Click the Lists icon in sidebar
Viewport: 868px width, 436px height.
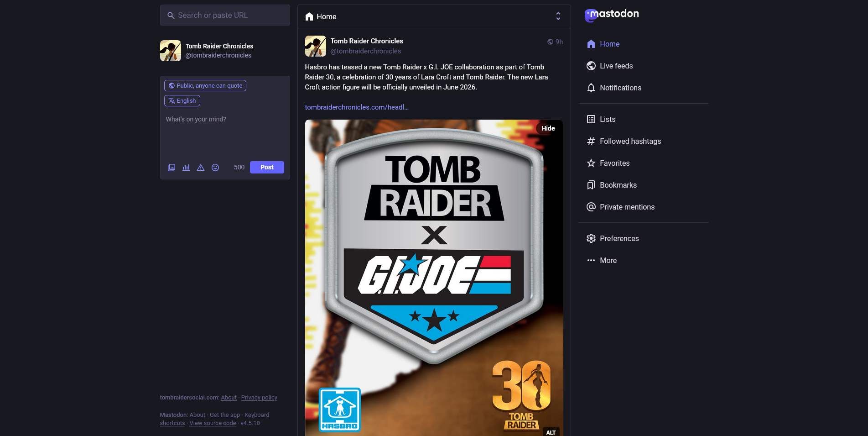(x=591, y=119)
